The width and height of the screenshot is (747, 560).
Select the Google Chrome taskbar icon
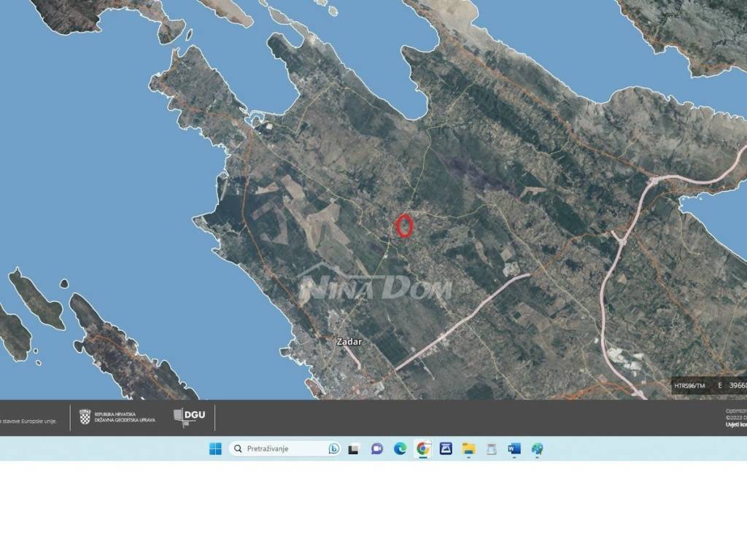click(x=422, y=449)
